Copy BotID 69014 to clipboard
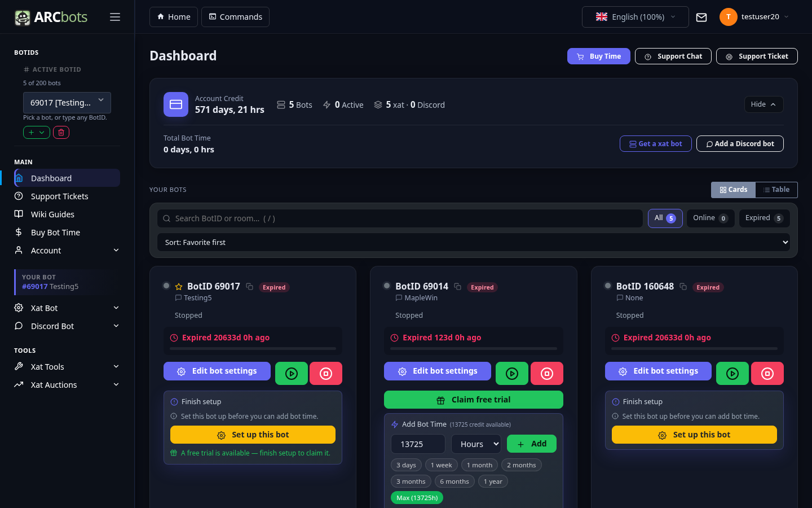 (457, 287)
